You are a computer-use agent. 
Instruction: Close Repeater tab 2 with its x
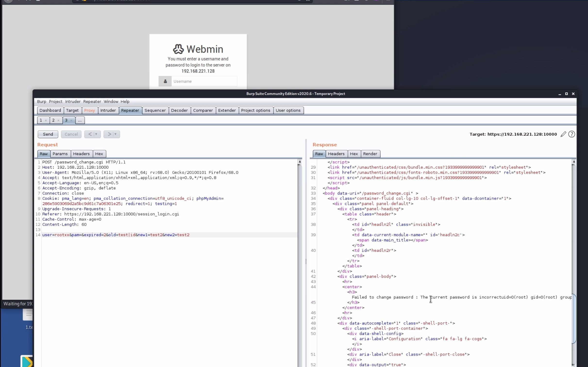[58, 120]
